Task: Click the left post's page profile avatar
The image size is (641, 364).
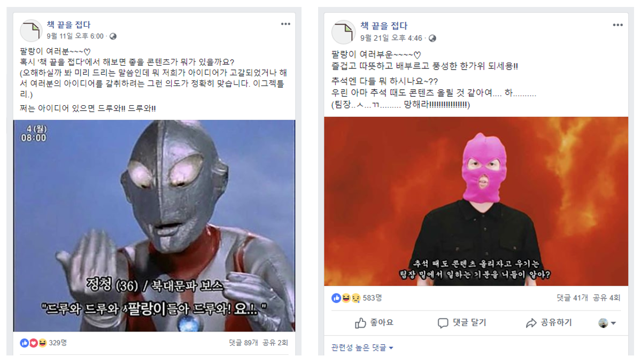Action: (31, 30)
